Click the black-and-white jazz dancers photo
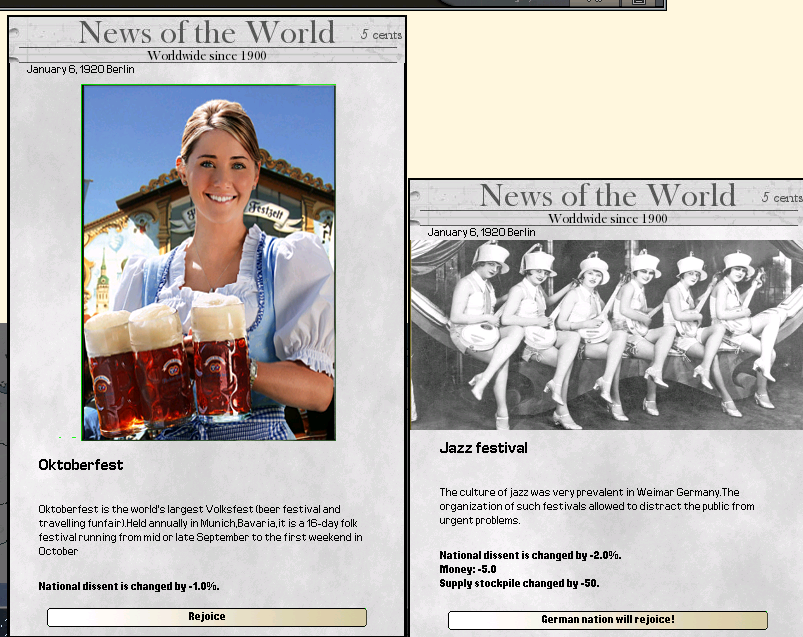The image size is (803, 637). pos(607,334)
